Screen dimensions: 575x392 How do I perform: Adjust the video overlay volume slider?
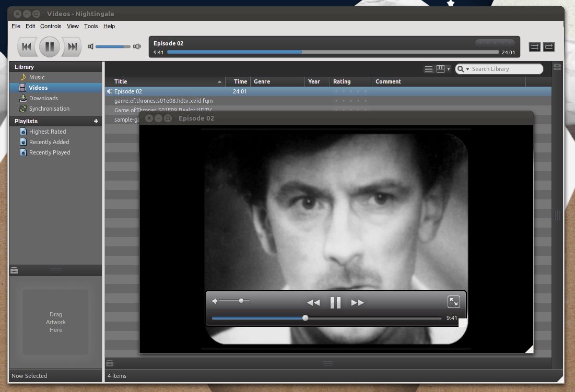[234, 301]
